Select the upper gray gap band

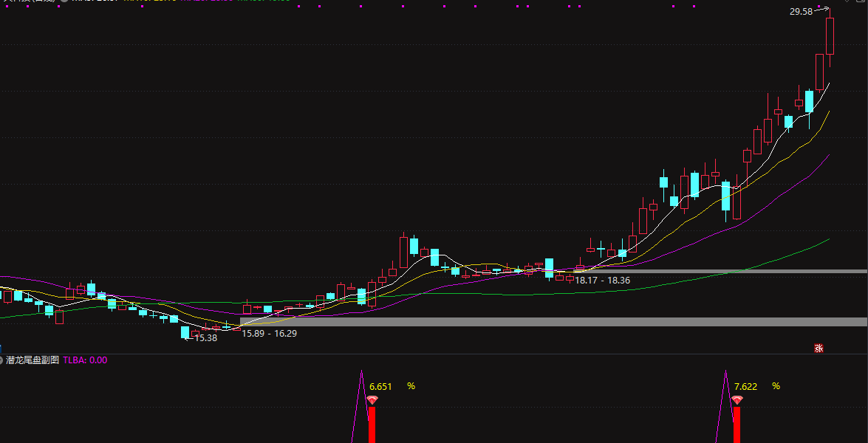click(x=724, y=271)
